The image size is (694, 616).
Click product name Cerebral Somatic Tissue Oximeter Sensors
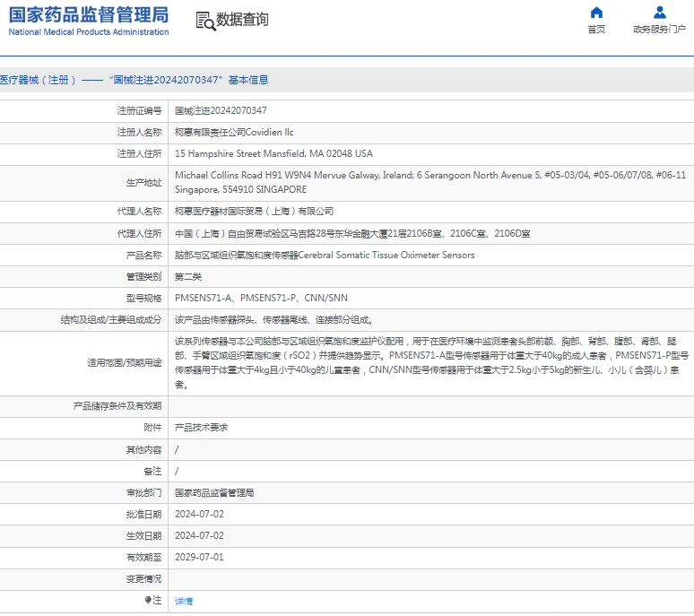(x=325, y=256)
